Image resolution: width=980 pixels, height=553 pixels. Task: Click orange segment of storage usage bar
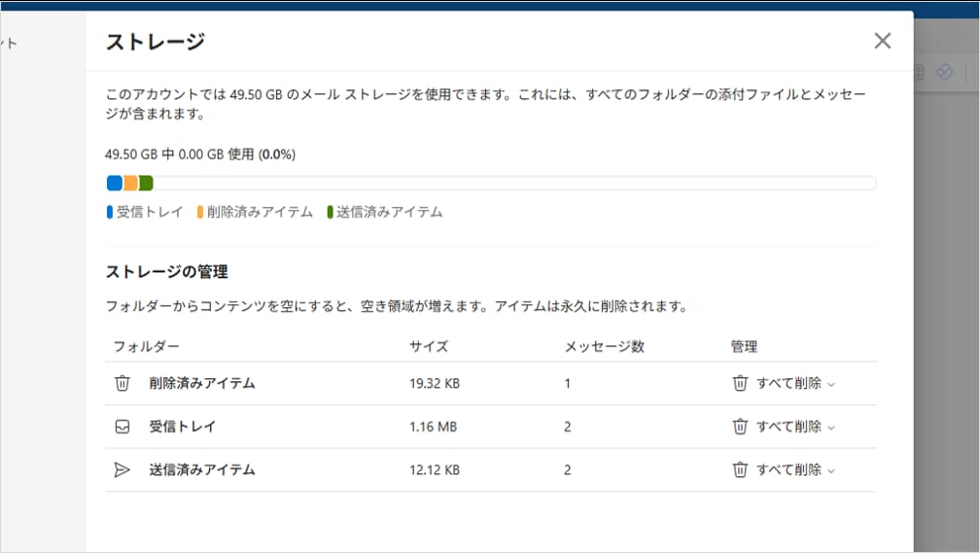130,183
